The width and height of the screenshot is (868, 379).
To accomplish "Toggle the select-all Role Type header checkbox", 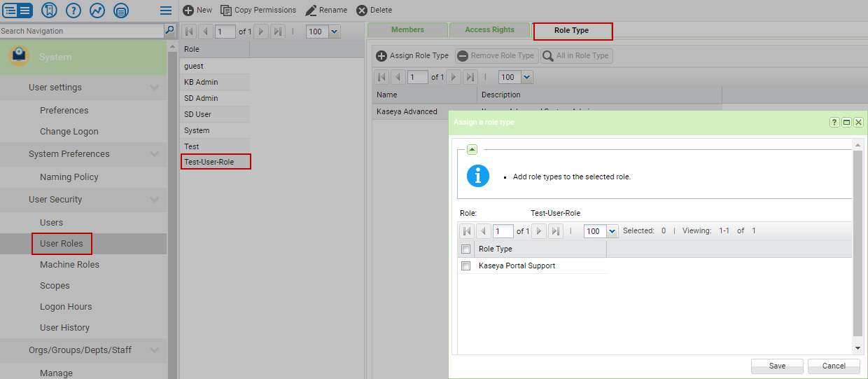I will tap(466, 249).
